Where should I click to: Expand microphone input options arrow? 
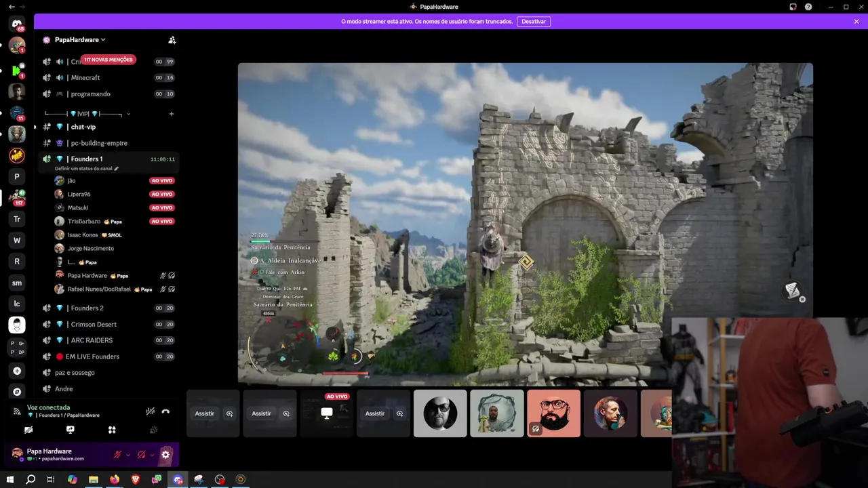click(128, 455)
